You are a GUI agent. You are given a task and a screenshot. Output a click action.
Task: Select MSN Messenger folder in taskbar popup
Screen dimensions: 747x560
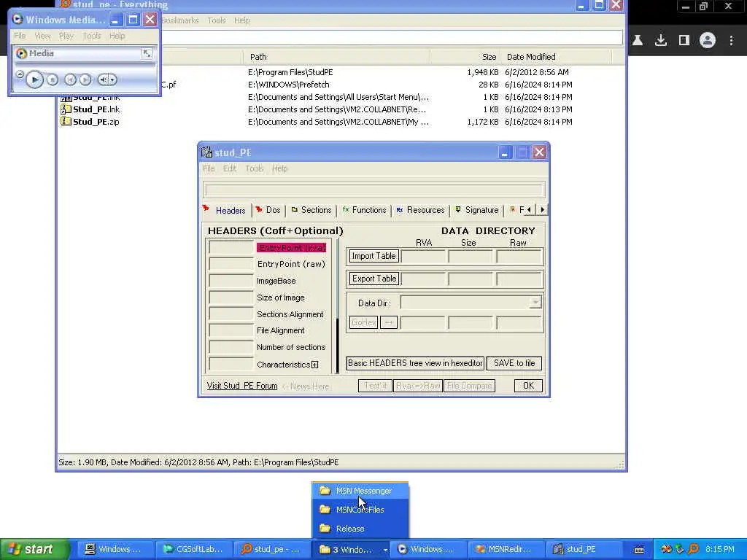[x=360, y=491]
